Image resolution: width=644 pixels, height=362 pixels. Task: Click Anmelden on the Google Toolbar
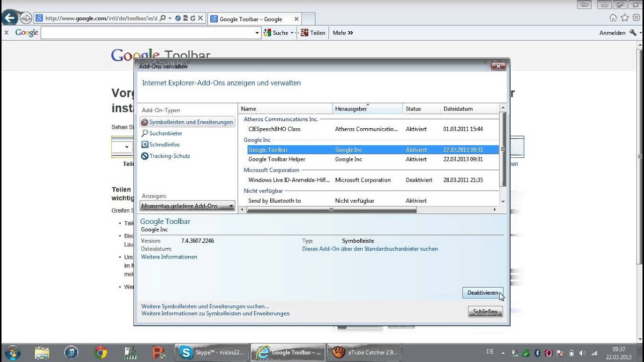click(x=612, y=33)
